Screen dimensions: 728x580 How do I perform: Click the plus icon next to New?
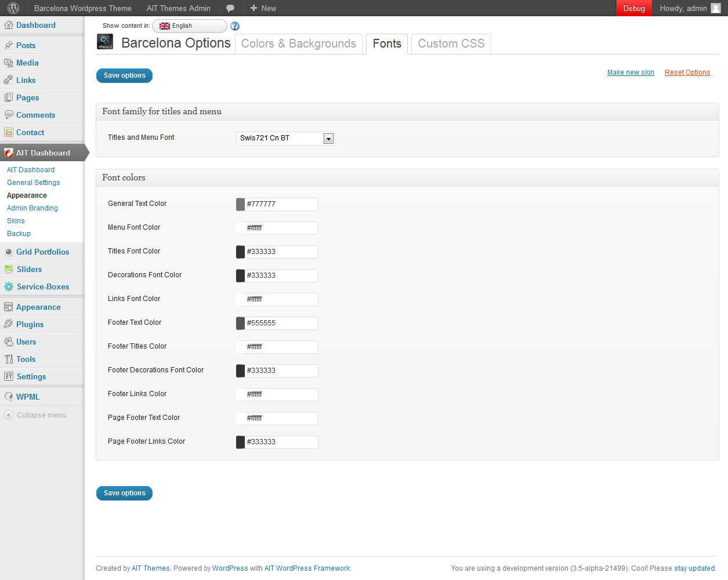(x=253, y=8)
